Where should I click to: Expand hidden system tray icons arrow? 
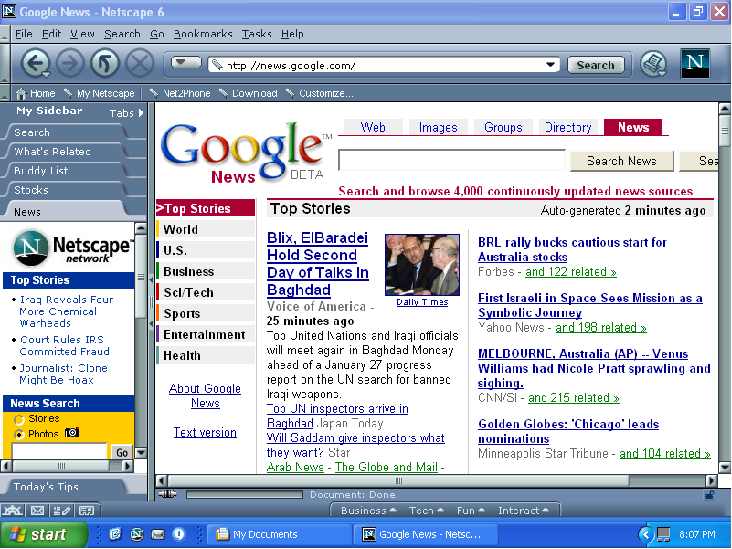[646, 534]
